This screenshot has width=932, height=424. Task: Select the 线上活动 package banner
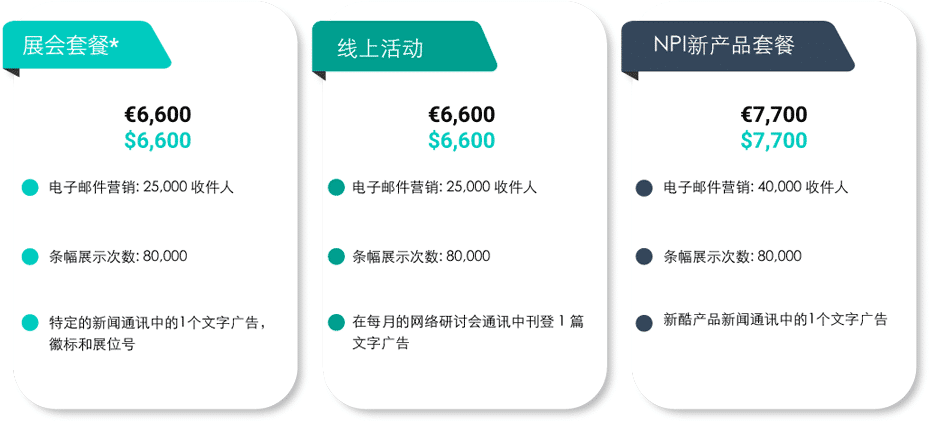(400, 48)
